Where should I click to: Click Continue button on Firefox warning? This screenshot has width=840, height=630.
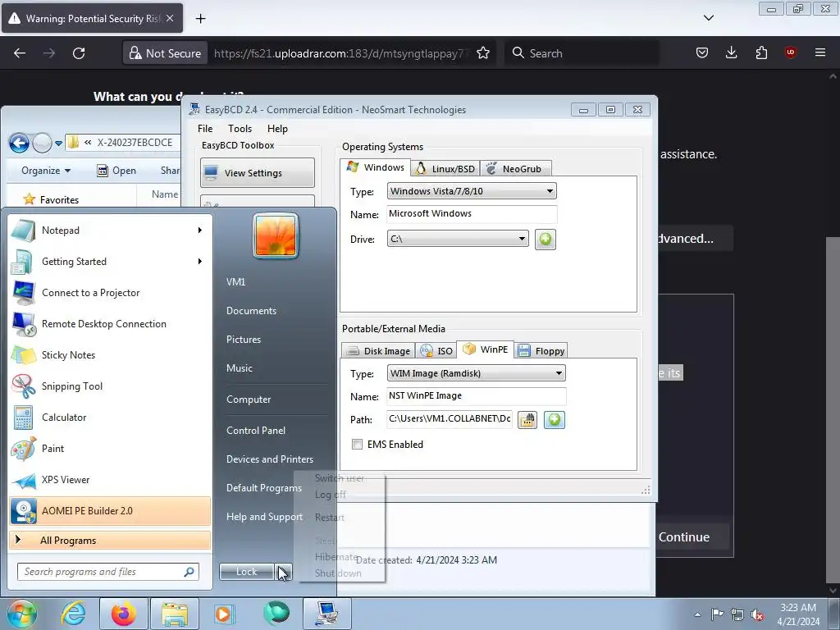[x=683, y=536]
